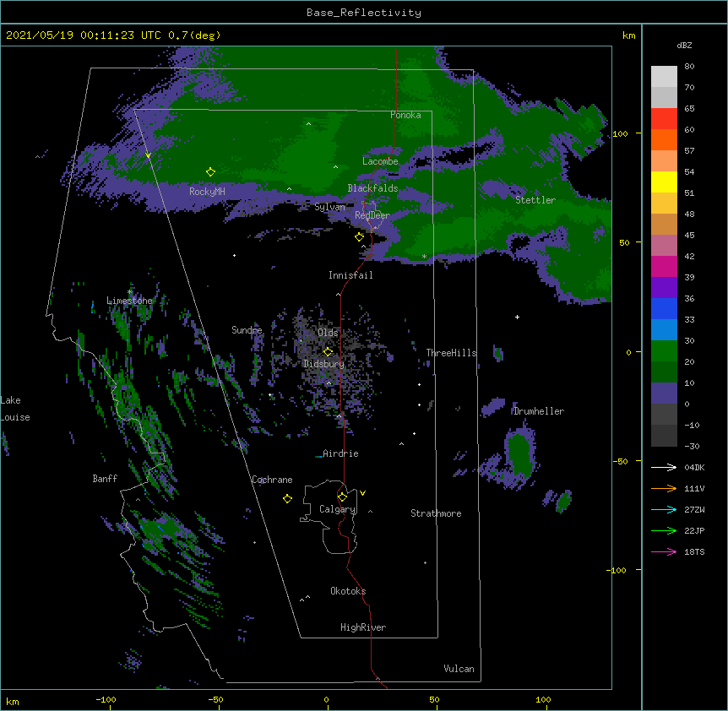Screen dimensions: 728x711
Task: Click the Limestone label
Action: coord(129,301)
